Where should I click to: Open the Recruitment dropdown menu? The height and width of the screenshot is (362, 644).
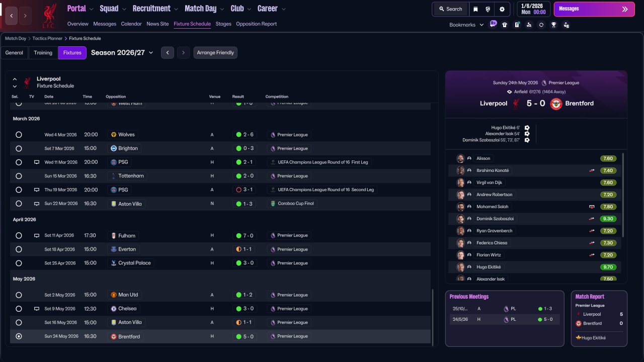155,9
